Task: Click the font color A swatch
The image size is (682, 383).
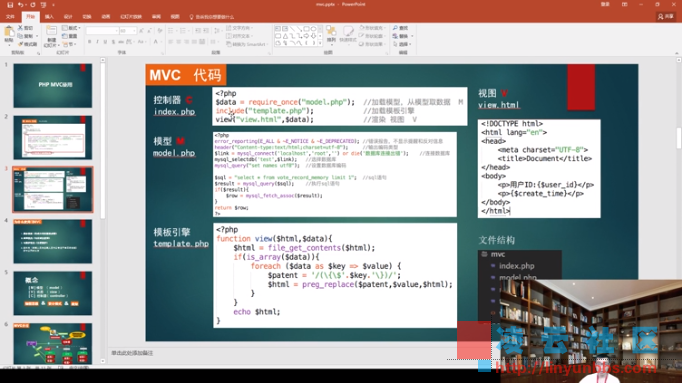Action: click(155, 42)
